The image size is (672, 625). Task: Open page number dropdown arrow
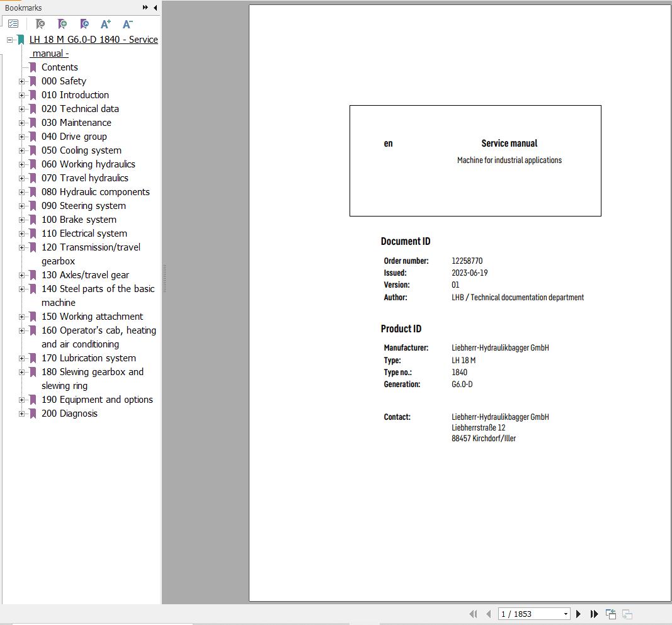pos(566,614)
